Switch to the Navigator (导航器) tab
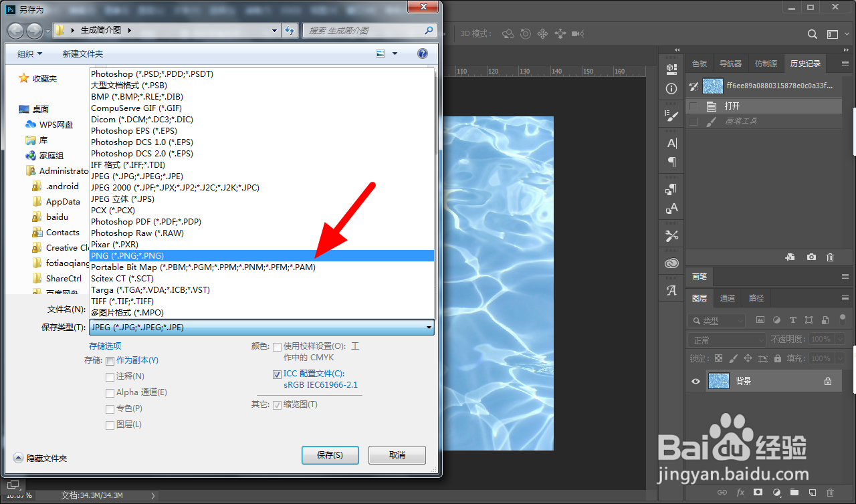856x504 pixels. click(730, 64)
